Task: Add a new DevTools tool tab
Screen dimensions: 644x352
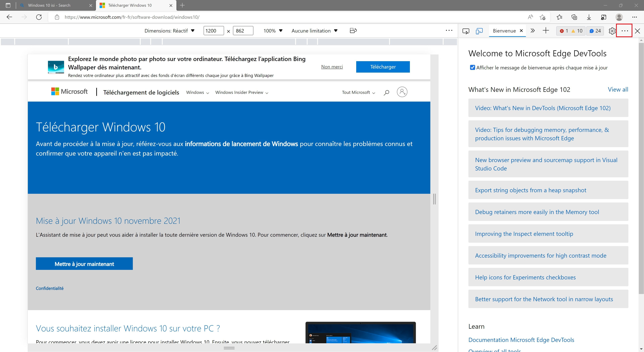Action: 546,31
